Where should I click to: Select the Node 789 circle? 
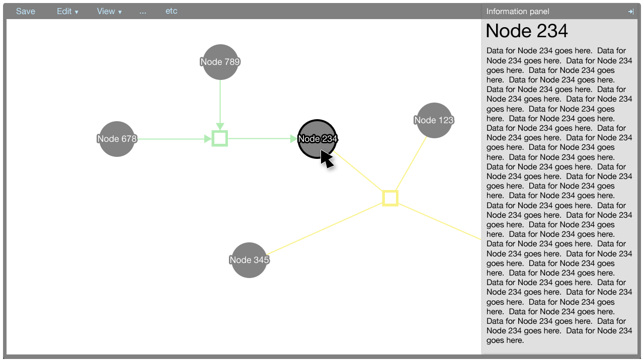click(220, 62)
